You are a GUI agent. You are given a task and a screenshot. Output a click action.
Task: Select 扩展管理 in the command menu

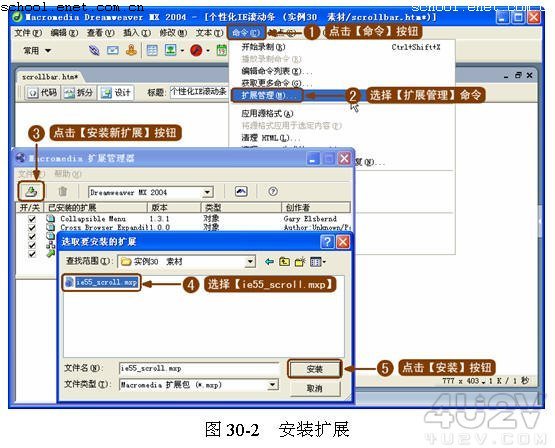click(x=267, y=95)
